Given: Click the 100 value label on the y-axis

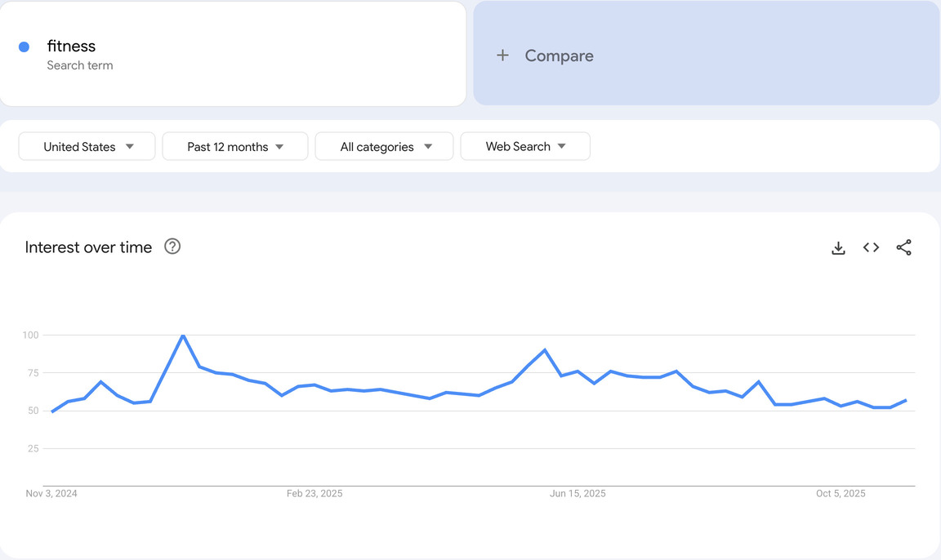Looking at the screenshot, I should 30,335.
